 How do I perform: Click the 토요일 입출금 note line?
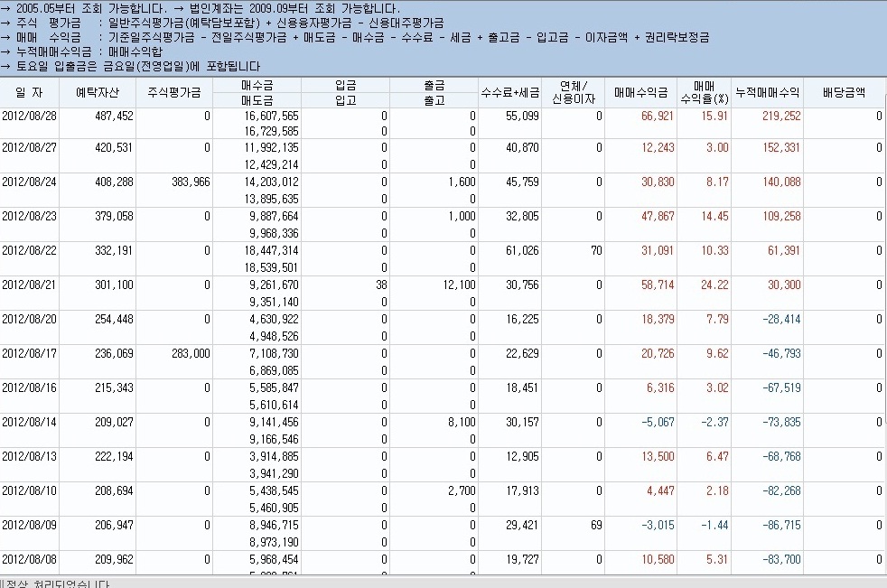[x=130, y=67]
